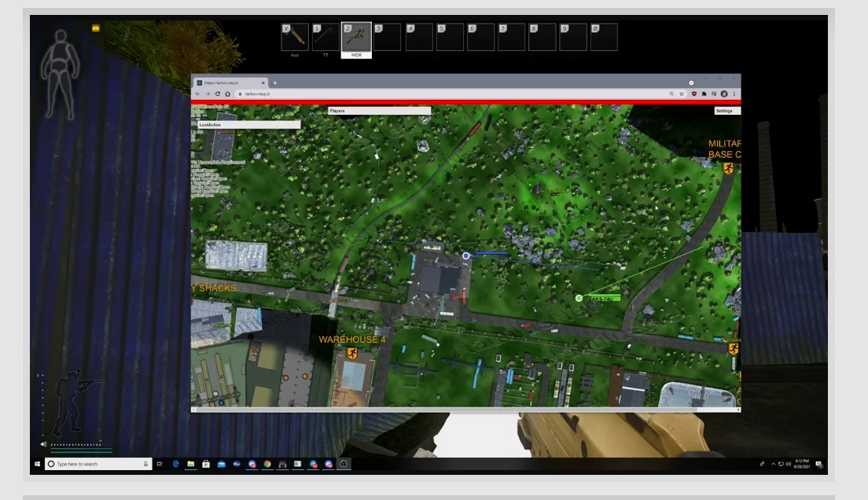This screenshot has height=500, width=868.
Task: Open the Settings panel on map
Action: coord(726,111)
